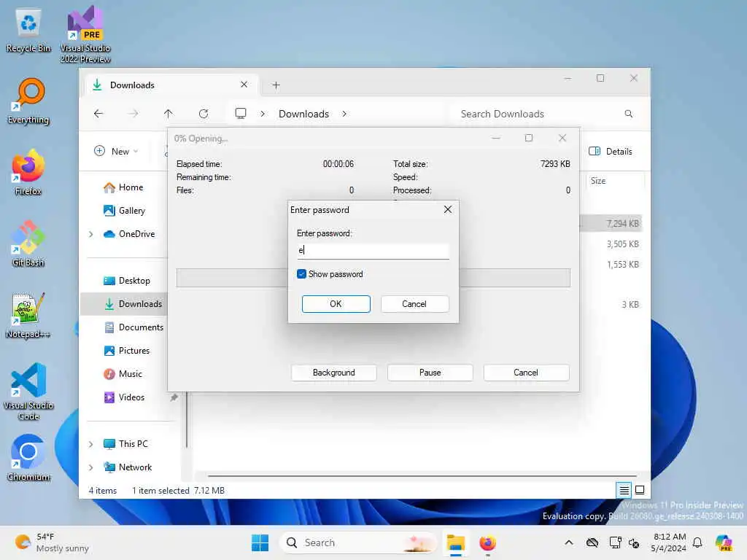Open Git Bash desktop shortcut

28,244
